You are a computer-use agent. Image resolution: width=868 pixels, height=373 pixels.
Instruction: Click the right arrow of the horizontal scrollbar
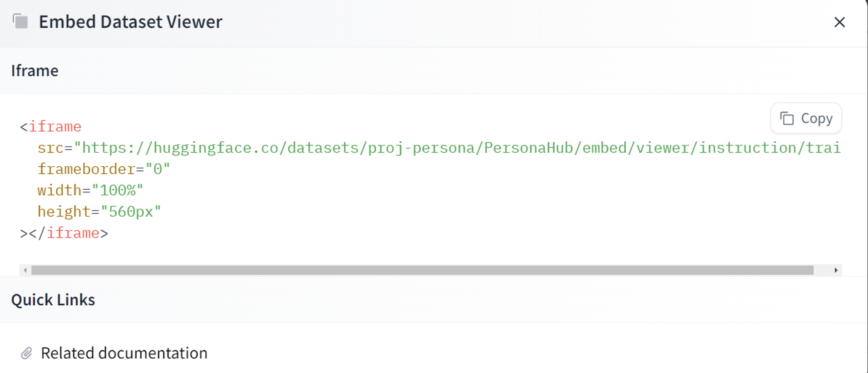836,270
